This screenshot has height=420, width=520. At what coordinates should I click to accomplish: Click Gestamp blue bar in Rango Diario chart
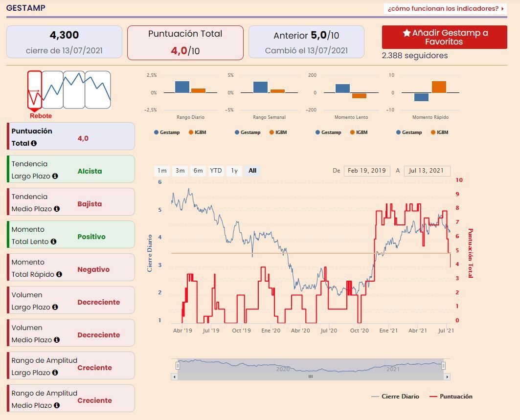point(182,87)
